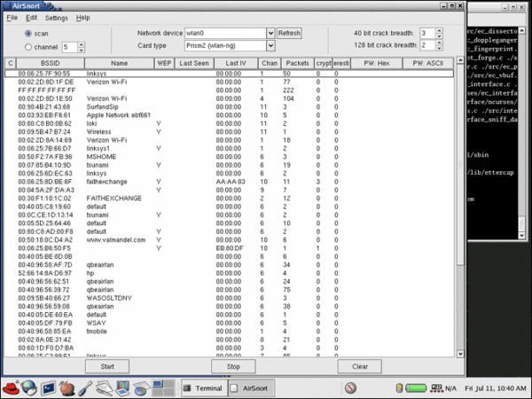
Task: Select the SurfandSip network row
Action: click(x=229, y=107)
